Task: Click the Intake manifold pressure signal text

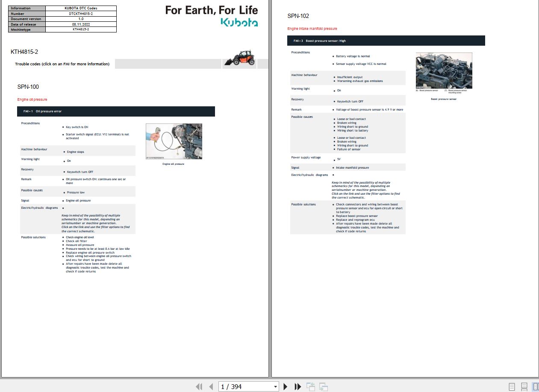Action: coord(352,168)
